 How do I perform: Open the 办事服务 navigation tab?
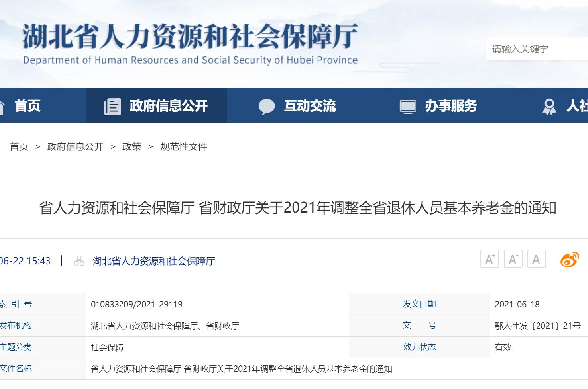click(x=451, y=106)
